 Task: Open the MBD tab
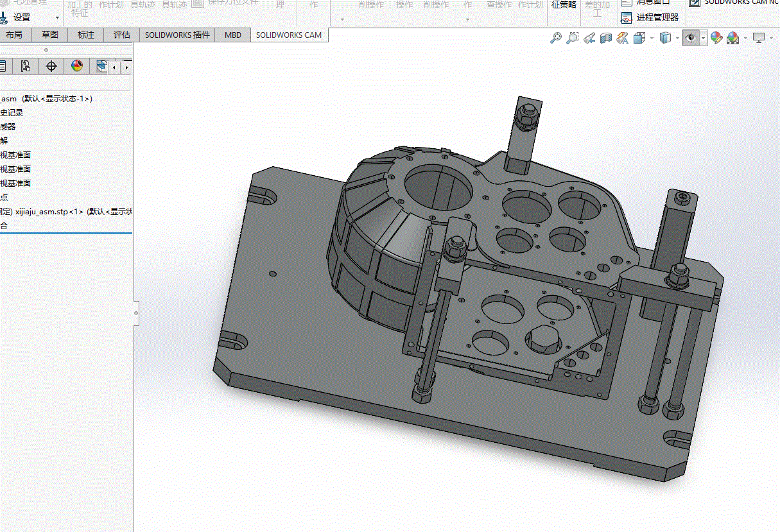pyautogui.click(x=233, y=35)
